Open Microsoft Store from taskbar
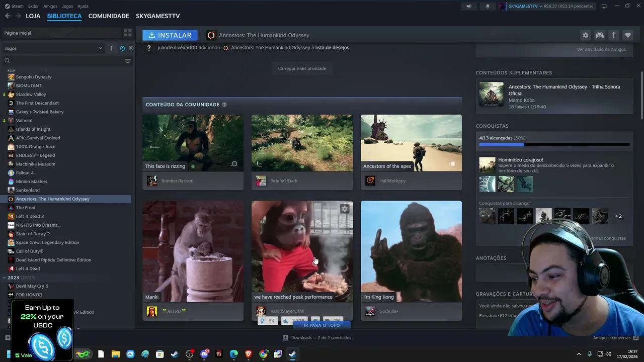 (159, 354)
